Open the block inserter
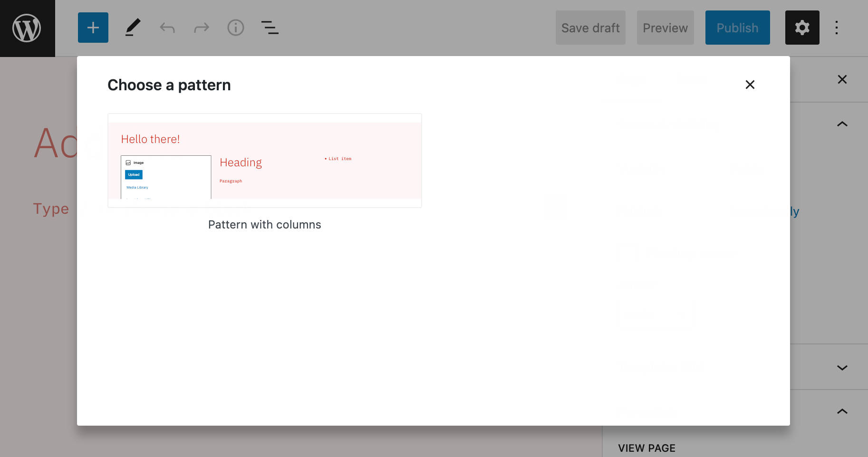Screen dimensions: 868x457 pyautogui.click(x=93, y=28)
